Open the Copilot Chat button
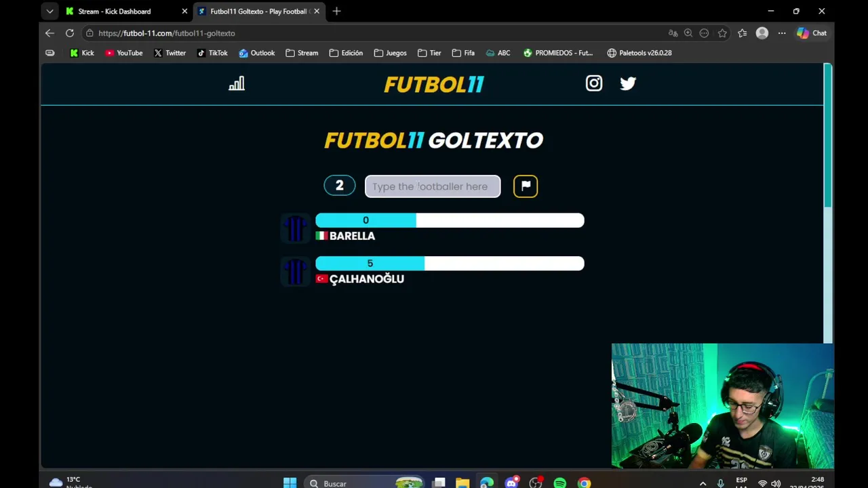 (812, 33)
